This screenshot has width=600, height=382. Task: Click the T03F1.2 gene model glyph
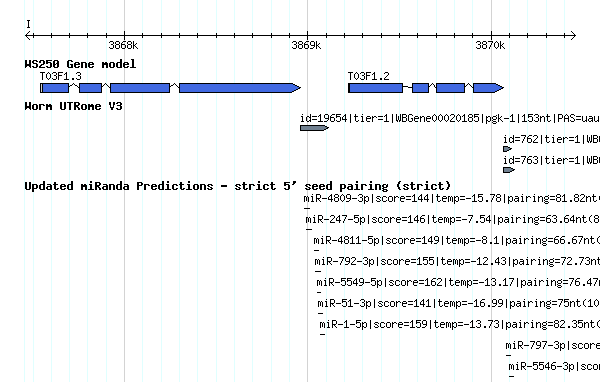[x=426, y=88]
